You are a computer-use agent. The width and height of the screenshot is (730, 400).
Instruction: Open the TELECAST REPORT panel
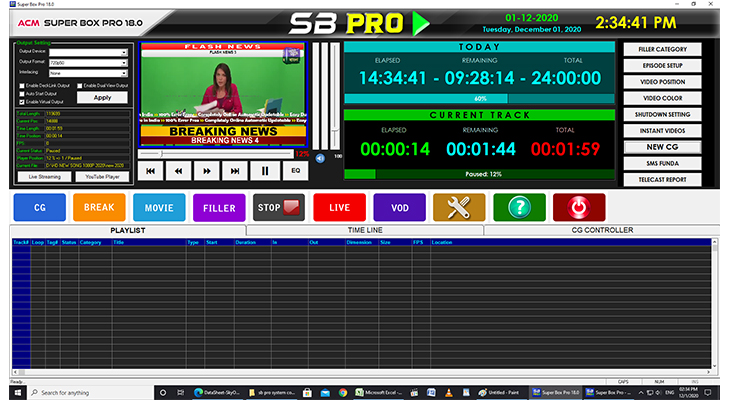(662, 180)
